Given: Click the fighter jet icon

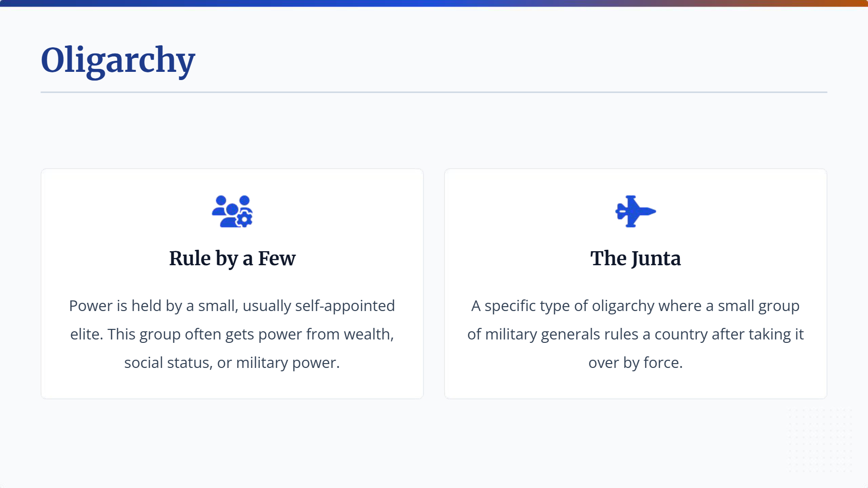Looking at the screenshot, I should point(636,211).
